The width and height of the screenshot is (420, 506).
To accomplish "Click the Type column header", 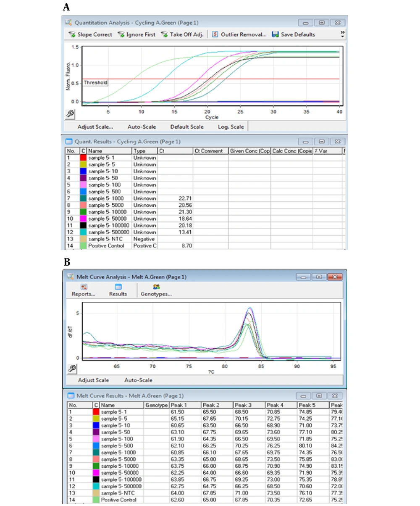I will [x=144, y=151].
